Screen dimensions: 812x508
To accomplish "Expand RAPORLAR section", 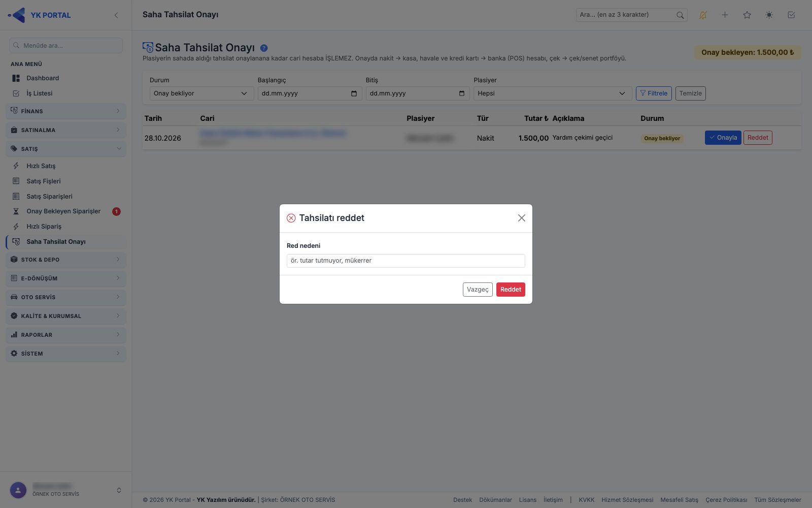I will (66, 335).
